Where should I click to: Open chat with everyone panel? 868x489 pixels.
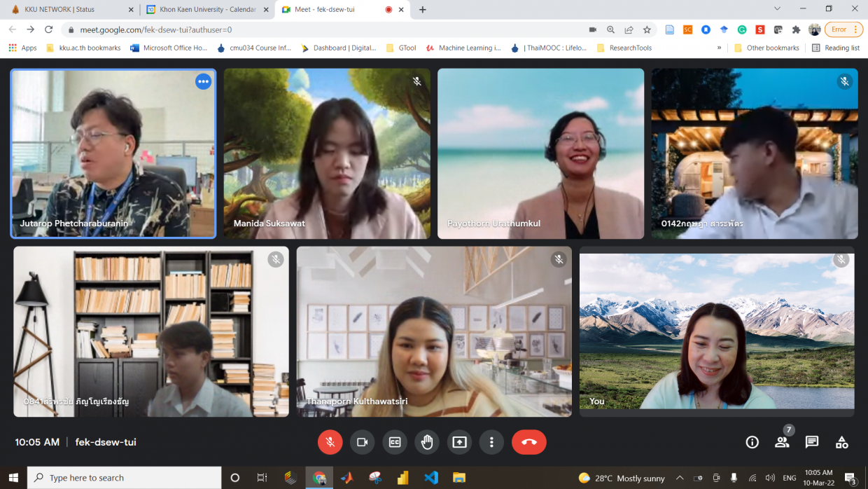point(812,442)
